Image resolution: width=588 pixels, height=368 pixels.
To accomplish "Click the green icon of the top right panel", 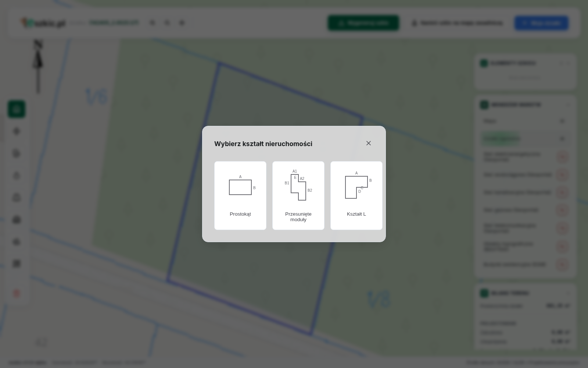I will point(484,63).
